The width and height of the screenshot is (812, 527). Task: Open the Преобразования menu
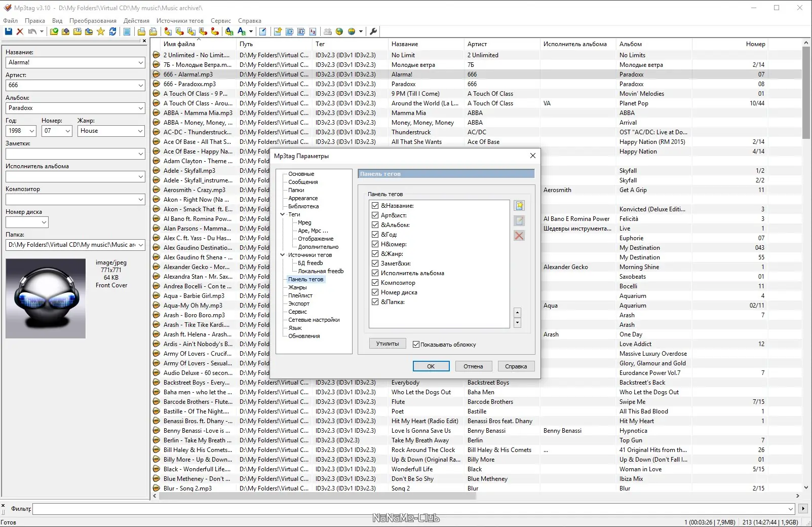(93, 21)
